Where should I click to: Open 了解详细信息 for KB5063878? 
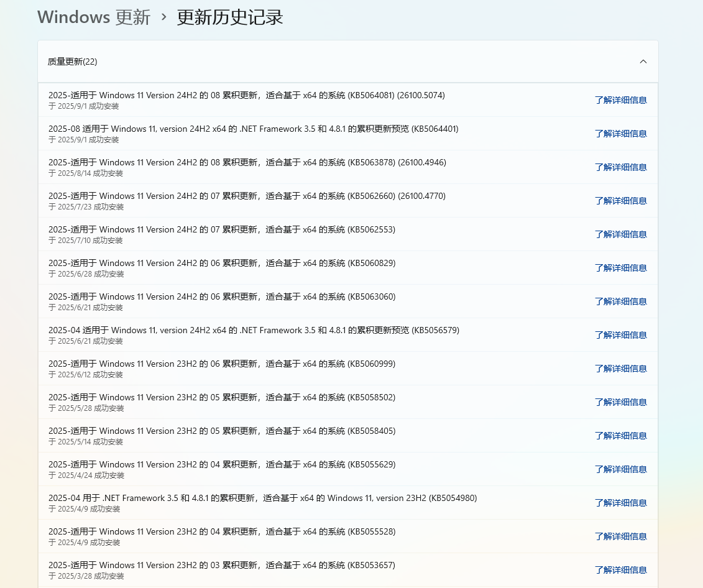click(x=620, y=167)
